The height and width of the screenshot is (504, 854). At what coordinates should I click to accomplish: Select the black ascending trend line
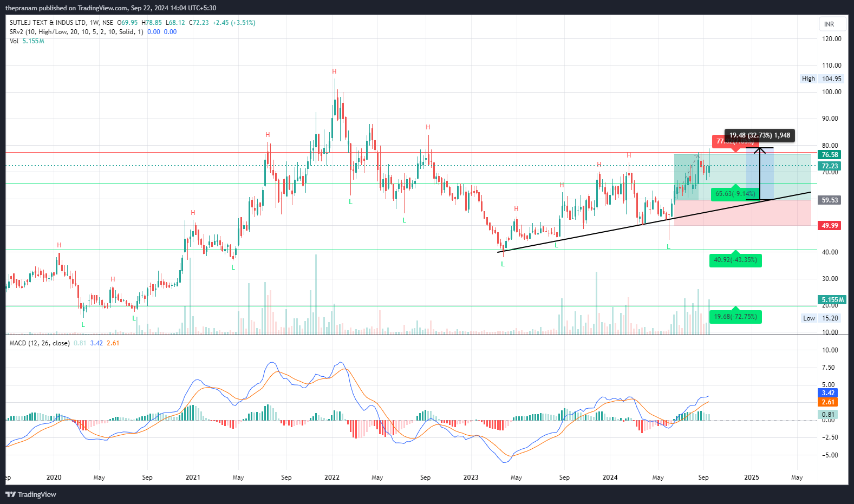[654, 221]
